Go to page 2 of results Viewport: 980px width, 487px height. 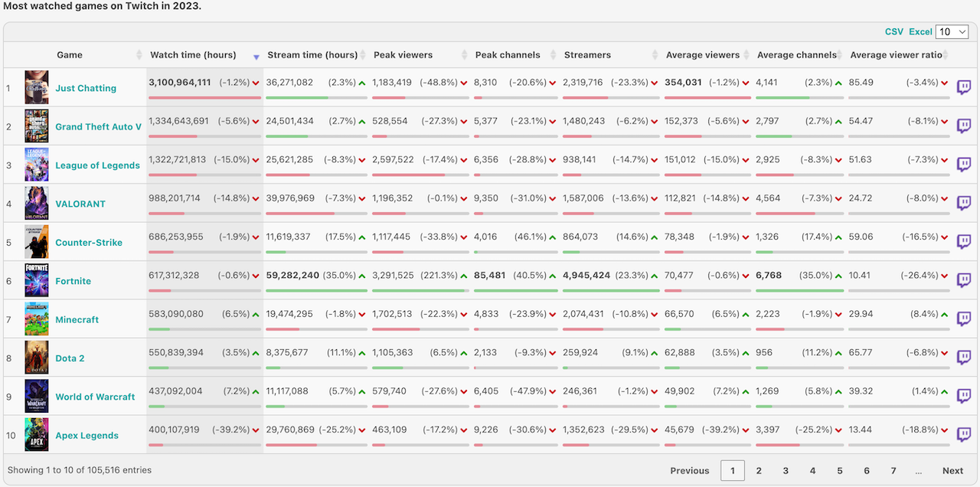tap(759, 471)
